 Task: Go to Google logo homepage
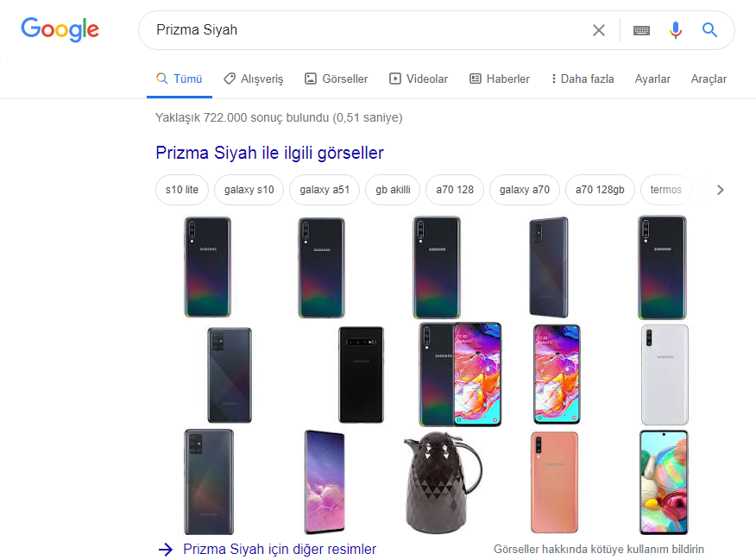(60, 30)
